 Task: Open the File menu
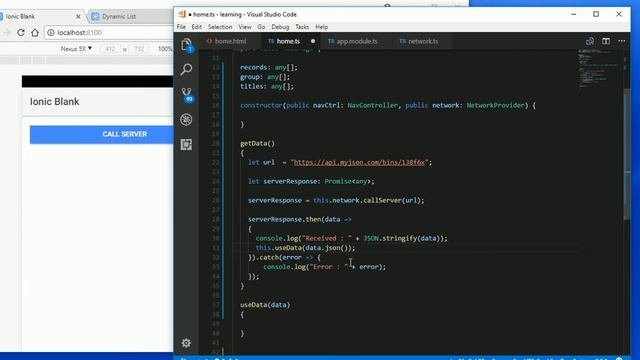[x=181, y=27]
